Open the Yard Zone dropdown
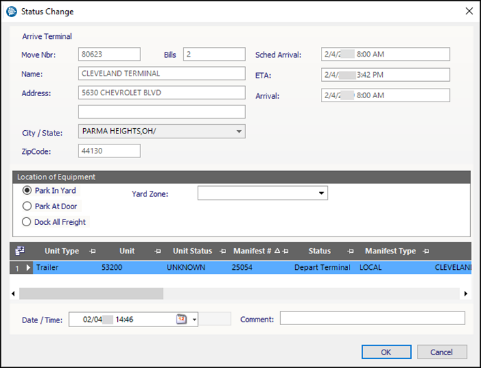 click(321, 193)
